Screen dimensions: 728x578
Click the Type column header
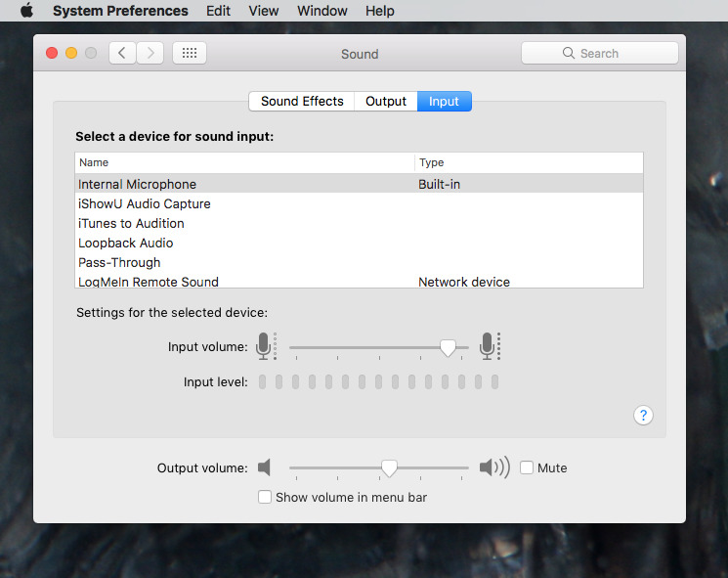coord(529,162)
